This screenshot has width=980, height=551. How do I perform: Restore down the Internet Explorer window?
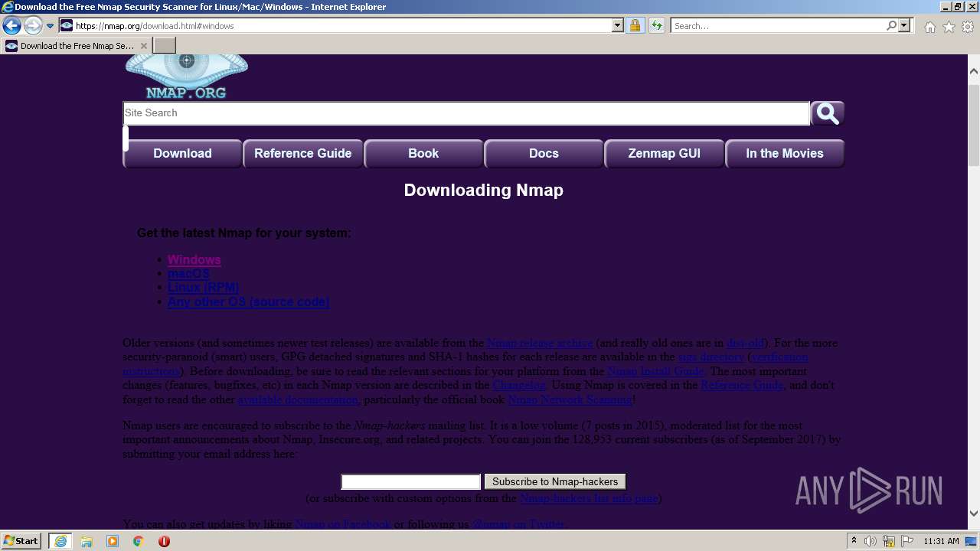pyautogui.click(x=957, y=7)
